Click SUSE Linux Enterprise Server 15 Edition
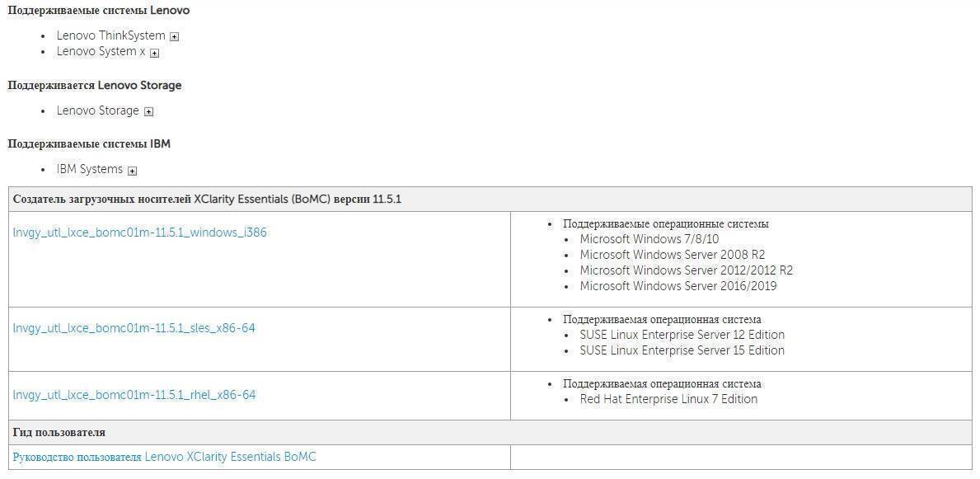980x479 pixels. tap(682, 350)
